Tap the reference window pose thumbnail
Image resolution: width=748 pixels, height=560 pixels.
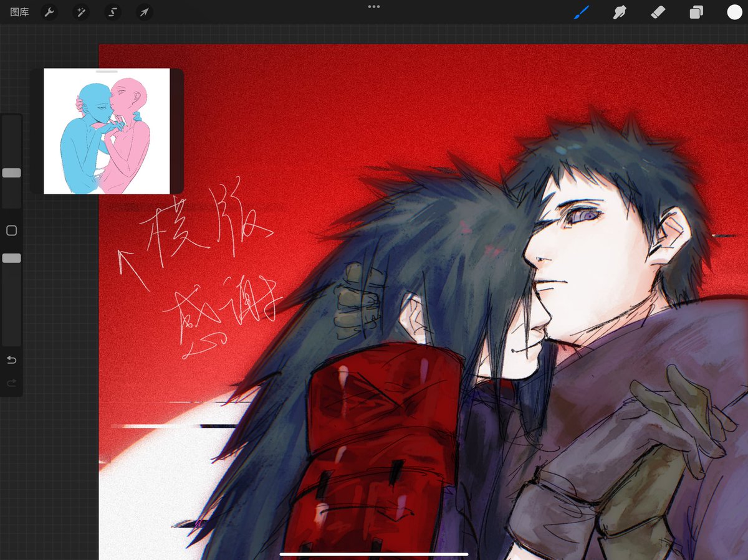point(107,133)
